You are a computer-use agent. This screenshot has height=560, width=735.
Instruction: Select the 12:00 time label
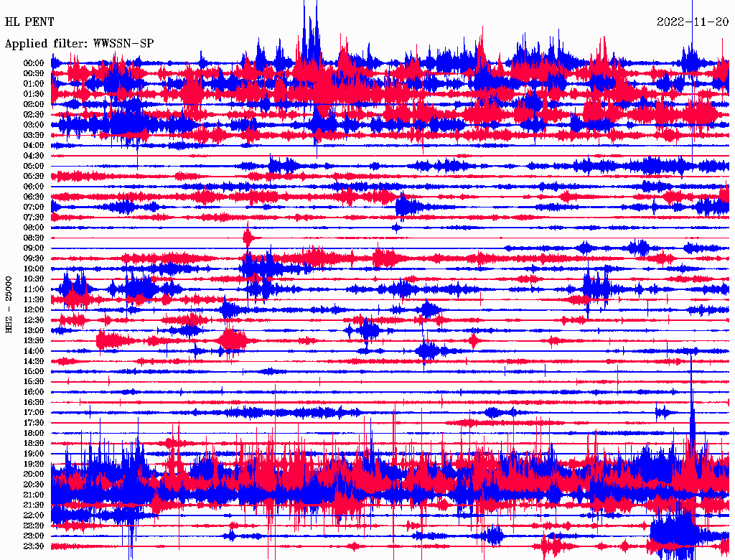click(x=34, y=309)
